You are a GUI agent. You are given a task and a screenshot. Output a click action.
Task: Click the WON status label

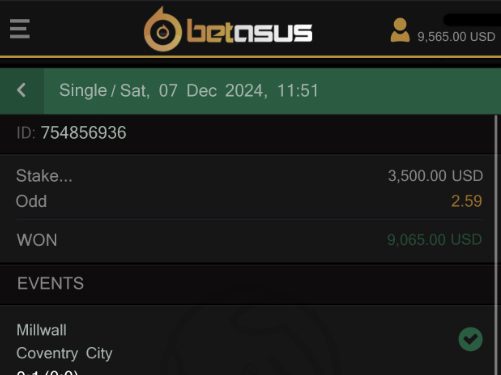[x=37, y=240]
